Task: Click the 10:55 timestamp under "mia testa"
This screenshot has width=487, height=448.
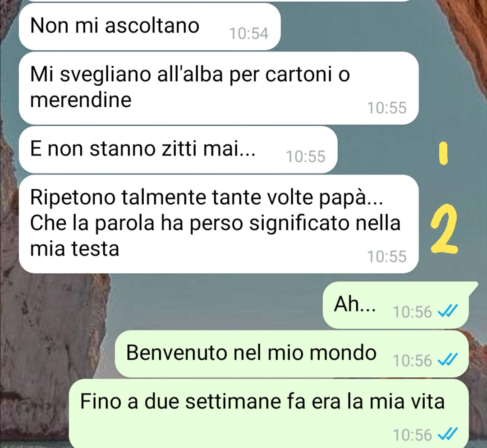Action: tap(387, 256)
